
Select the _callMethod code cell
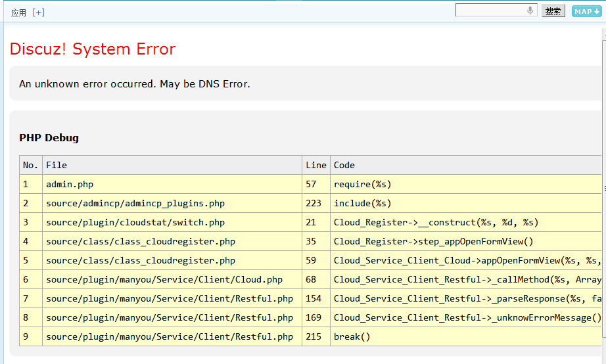coord(466,279)
